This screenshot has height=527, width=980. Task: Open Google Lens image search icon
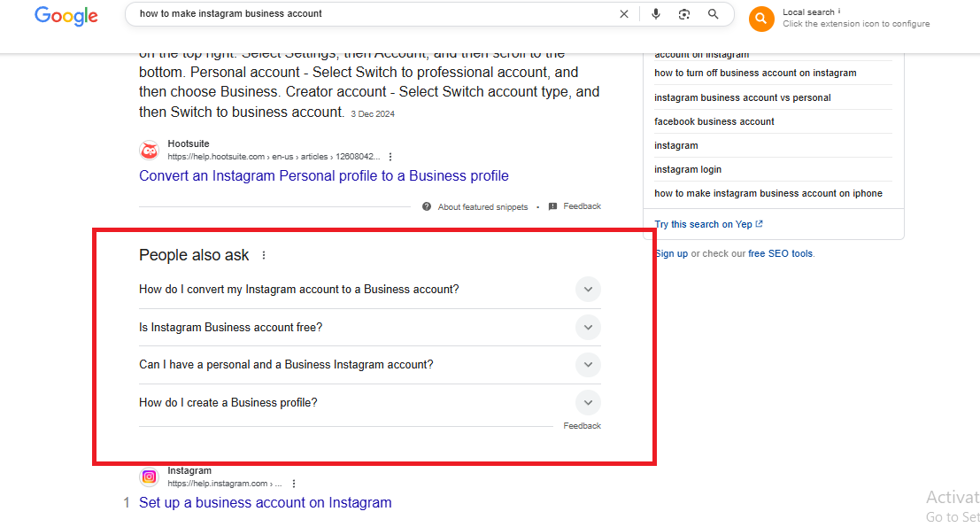[684, 14]
